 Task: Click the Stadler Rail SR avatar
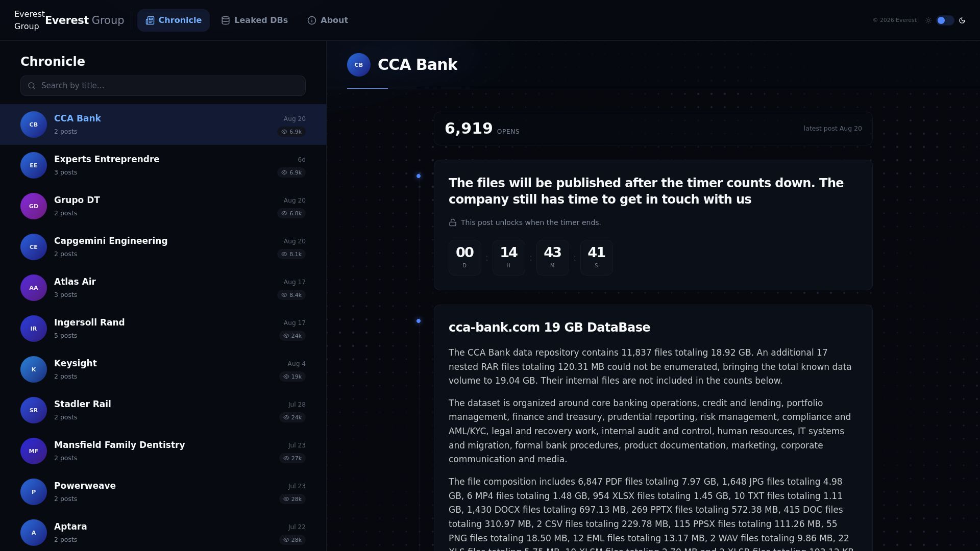34,410
